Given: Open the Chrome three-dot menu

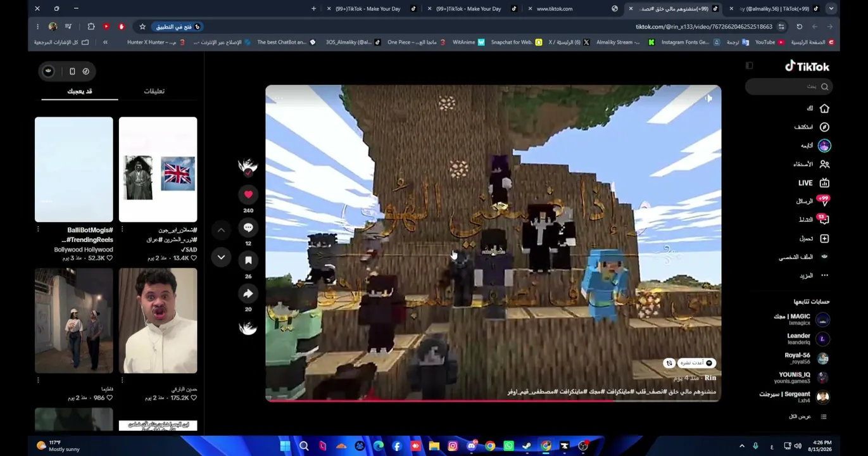Looking at the screenshot, I should (37, 27).
